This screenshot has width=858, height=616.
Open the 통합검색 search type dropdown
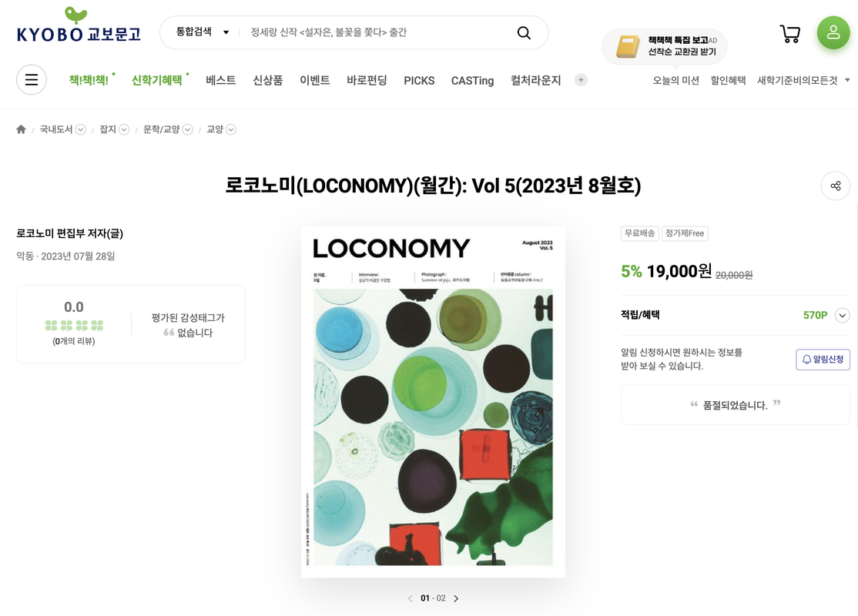(202, 32)
